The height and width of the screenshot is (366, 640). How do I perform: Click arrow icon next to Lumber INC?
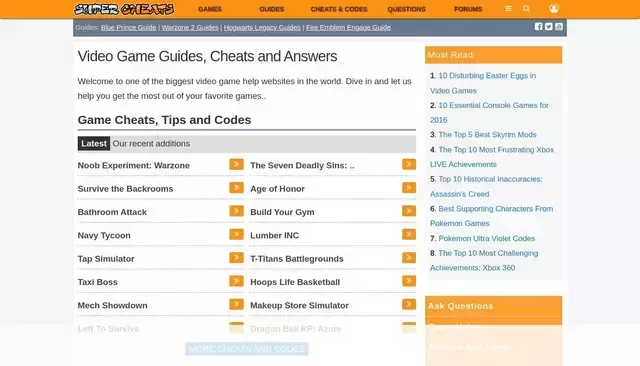pyautogui.click(x=409, y=234)
